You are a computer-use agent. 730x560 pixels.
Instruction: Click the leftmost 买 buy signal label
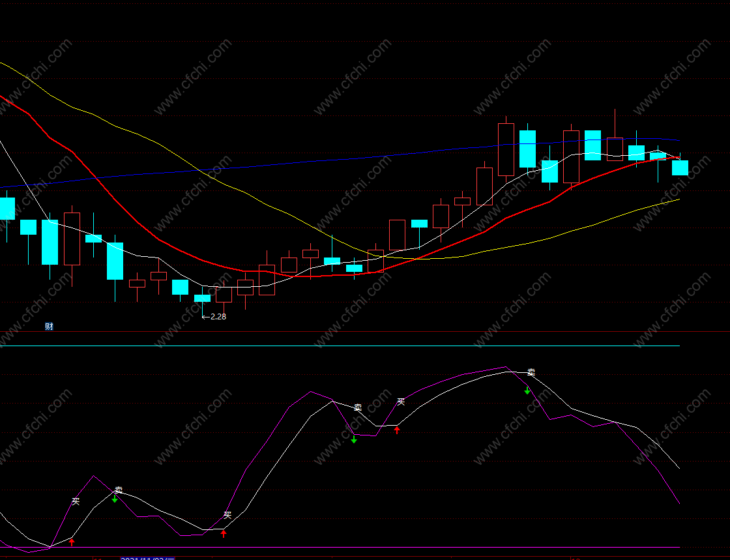point(76,501)
